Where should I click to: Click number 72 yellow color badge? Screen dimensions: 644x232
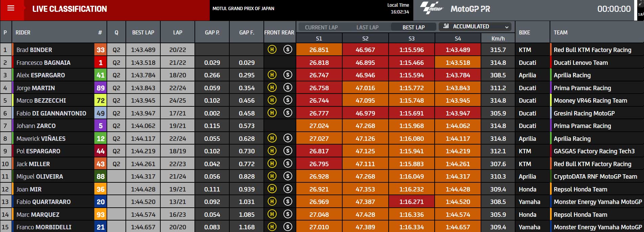coord(100,100)
